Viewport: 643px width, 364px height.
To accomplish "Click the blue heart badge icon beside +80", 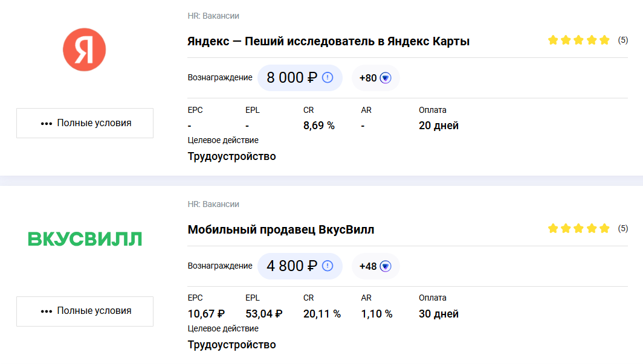I will click(x=386, y=78).
